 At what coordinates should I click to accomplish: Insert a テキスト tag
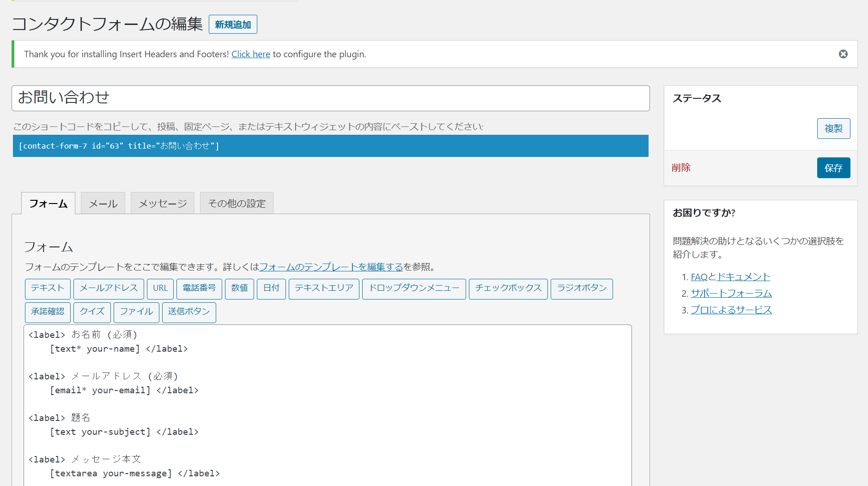[48, 288]
